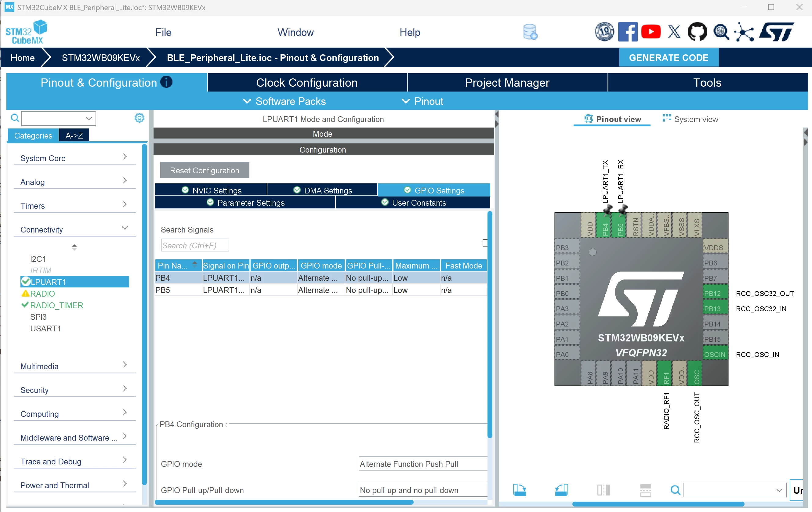Expand the Security category
812x512 pixels.
pyautogui.click(x=74, y=390)
